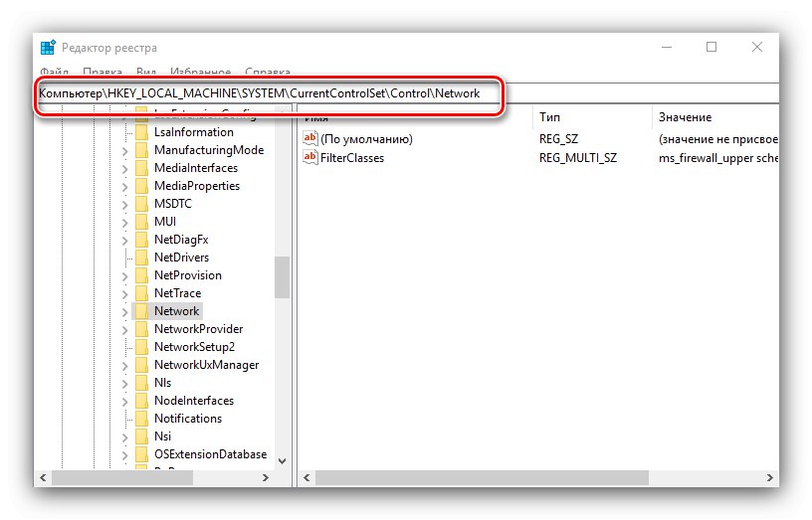The height and width of the screenshot is (520, 812).
Task: Click the MediaInterfaces folder icon
Action: (141, 168)
